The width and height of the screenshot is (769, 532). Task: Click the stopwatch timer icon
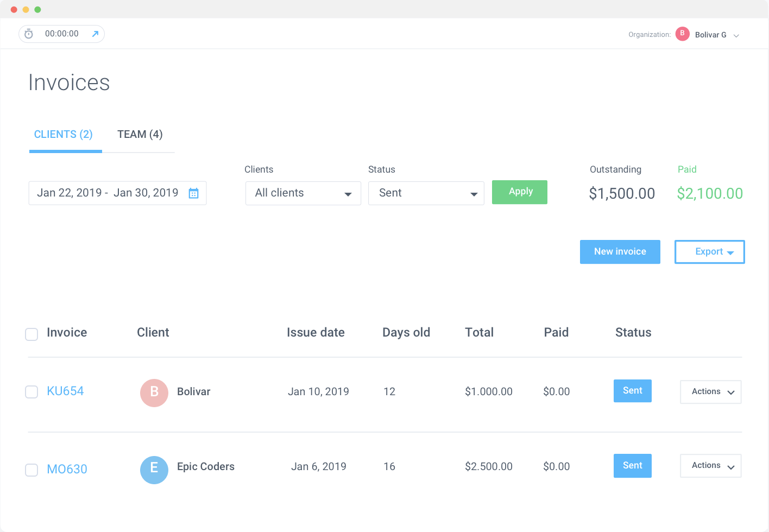[29, 34]
